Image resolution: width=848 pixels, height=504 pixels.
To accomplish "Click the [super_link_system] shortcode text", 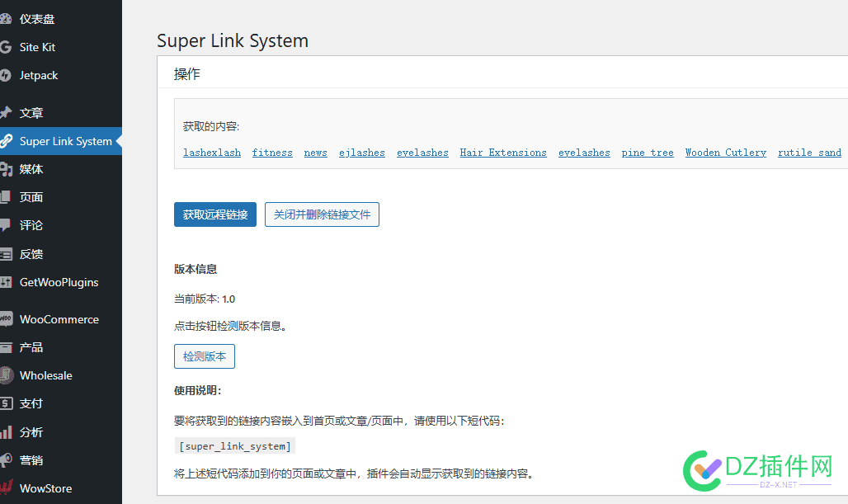I will tap(235, 446).
